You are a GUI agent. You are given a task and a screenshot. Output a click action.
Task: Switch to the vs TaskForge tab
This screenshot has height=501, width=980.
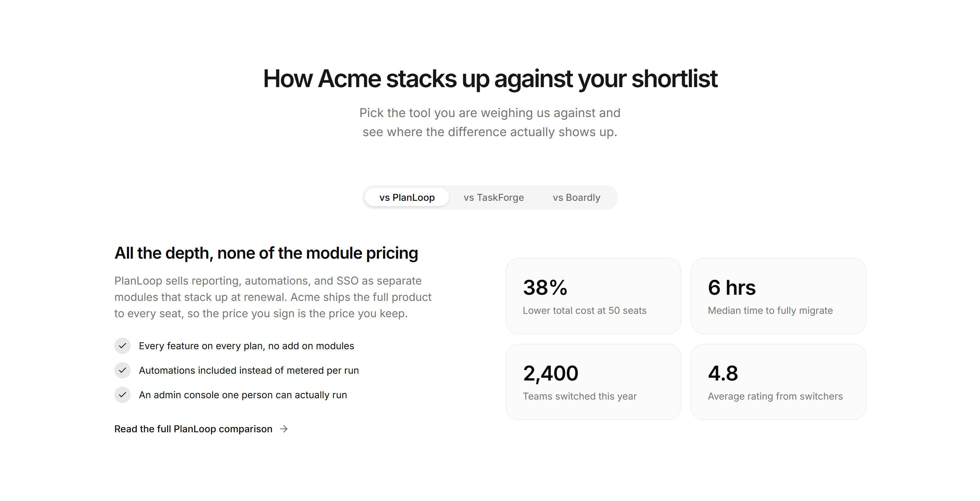[x=493, y=197]
